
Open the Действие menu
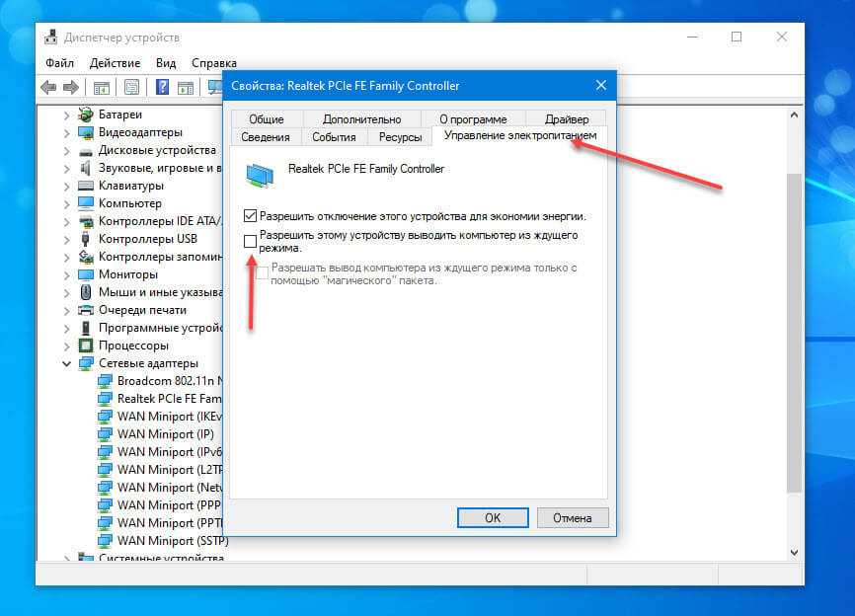115,63
